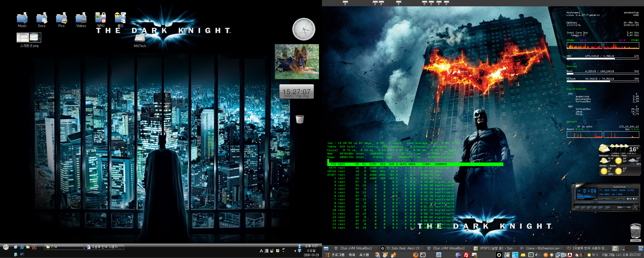Open the Docs folder shortcut
Screen dimensions: 644x258
pyautogui.click(x=42, y=20)
